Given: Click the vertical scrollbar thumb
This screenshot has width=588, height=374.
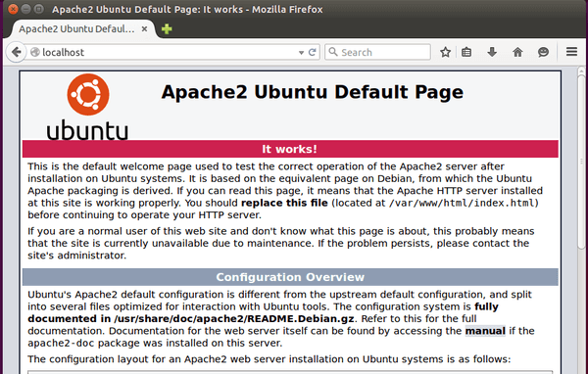Looking at the screenshot, I should (581, 162).
